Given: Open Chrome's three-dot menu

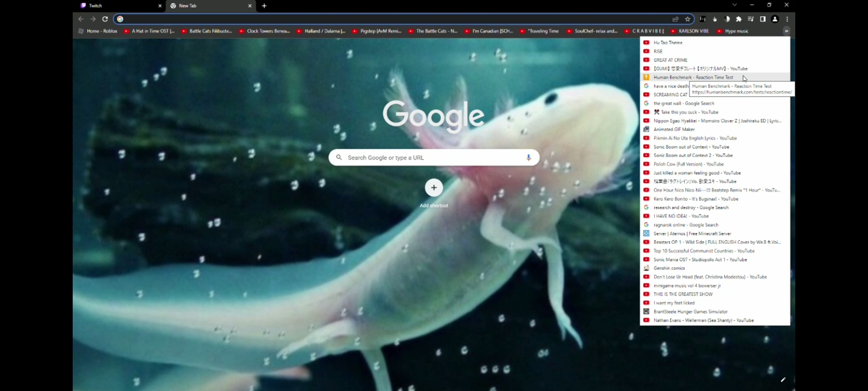Looking at the screenshot, I should (x=787, y=19).
